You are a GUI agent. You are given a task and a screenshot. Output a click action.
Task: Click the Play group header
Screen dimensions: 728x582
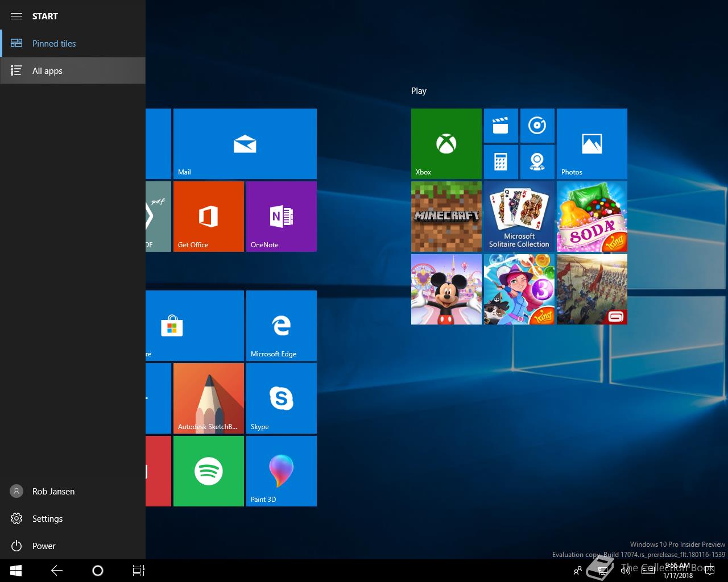point(419,91)
